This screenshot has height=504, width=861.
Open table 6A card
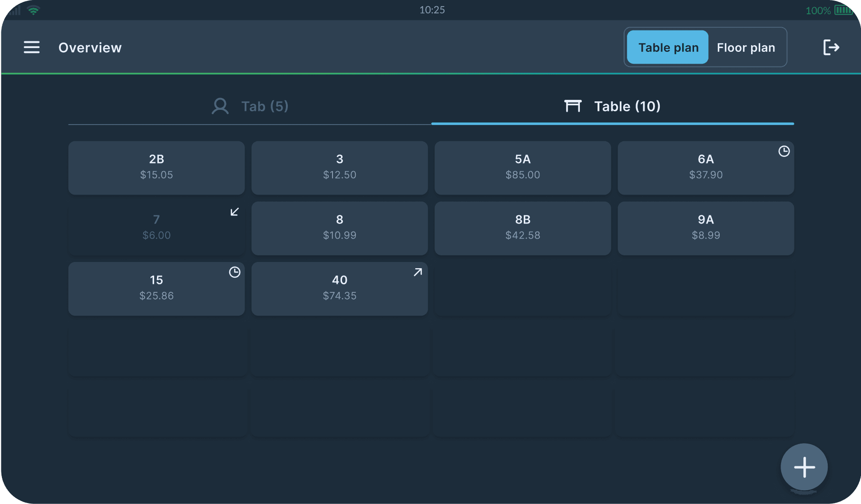[x=706, y=168]
